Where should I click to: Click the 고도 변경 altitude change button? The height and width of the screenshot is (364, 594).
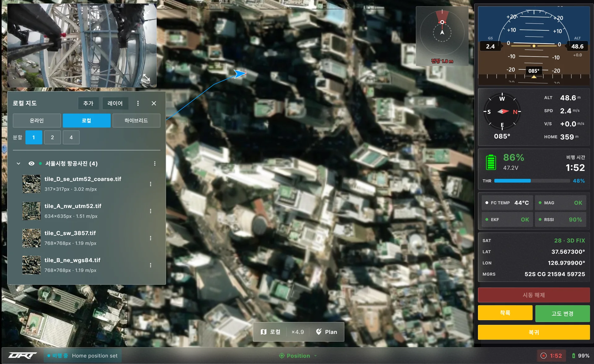[x=562, y=314]
